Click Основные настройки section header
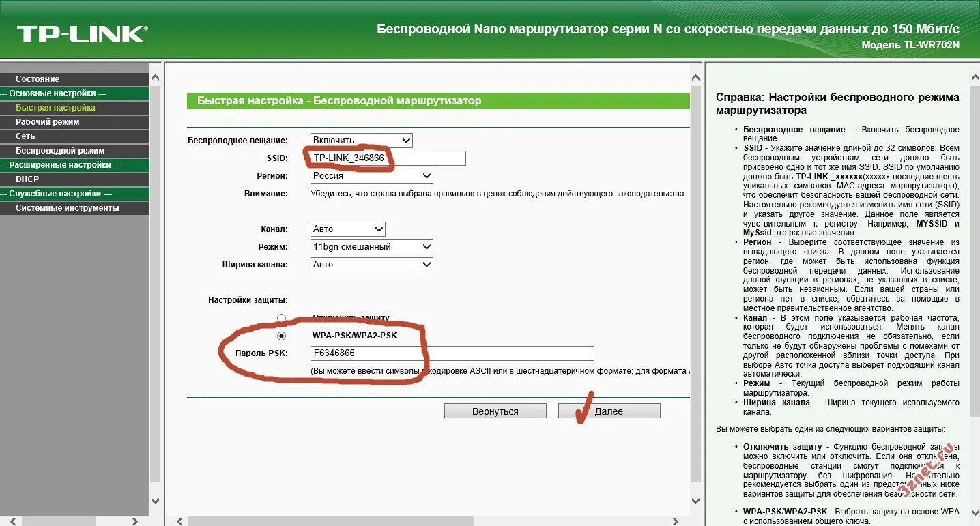The width and height of the screenshot is (980, 526). click(x=74, y=93)
